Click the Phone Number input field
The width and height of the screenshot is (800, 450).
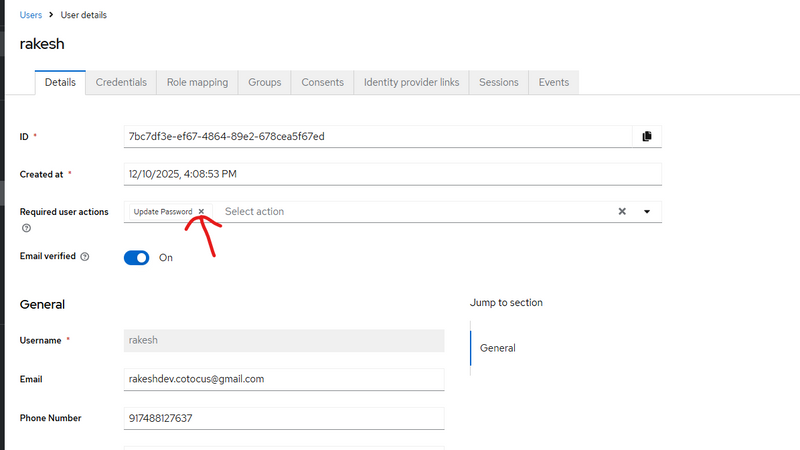[x=283, y=418]
